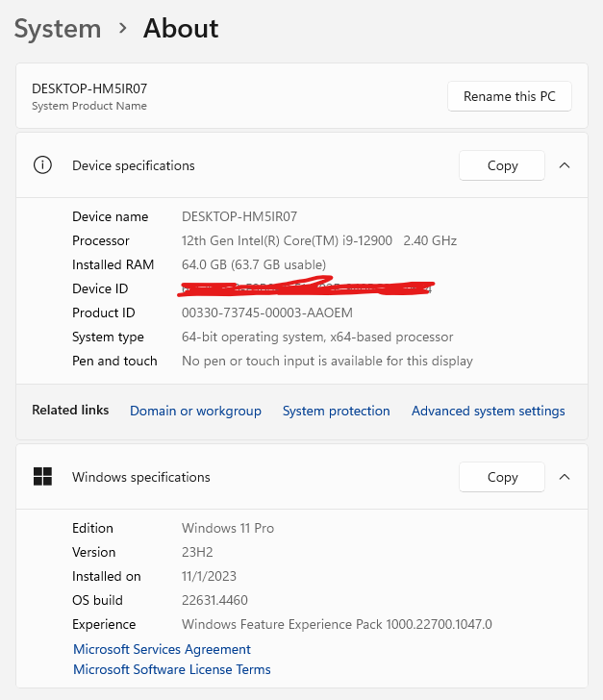
Task: Open Advanced system settings
Action: (x=489, y=411)
